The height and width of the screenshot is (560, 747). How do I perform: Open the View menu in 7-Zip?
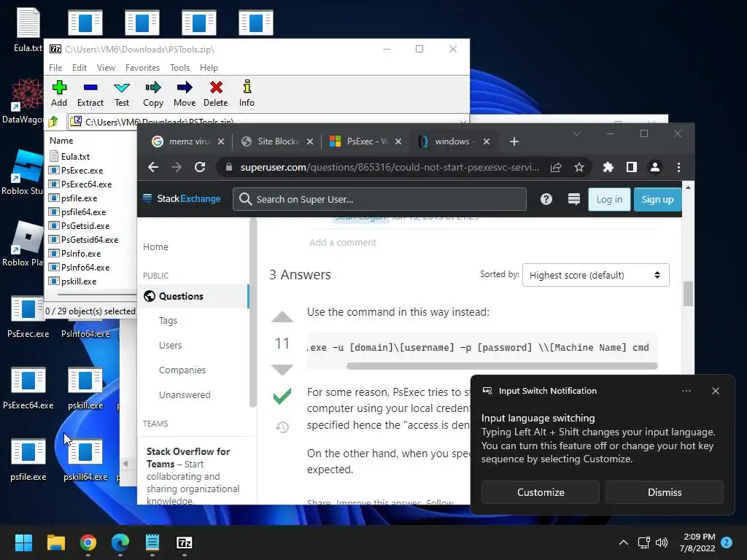[x=106, y=68]
